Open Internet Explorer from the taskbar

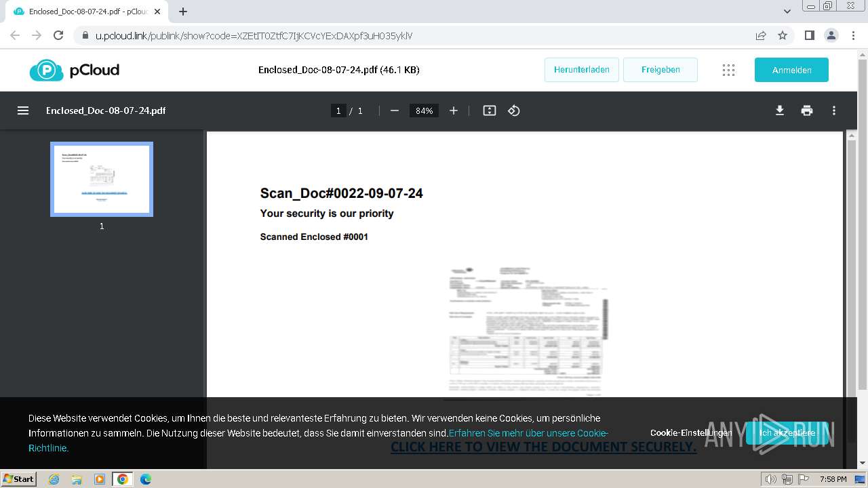(x=54, y=479)
